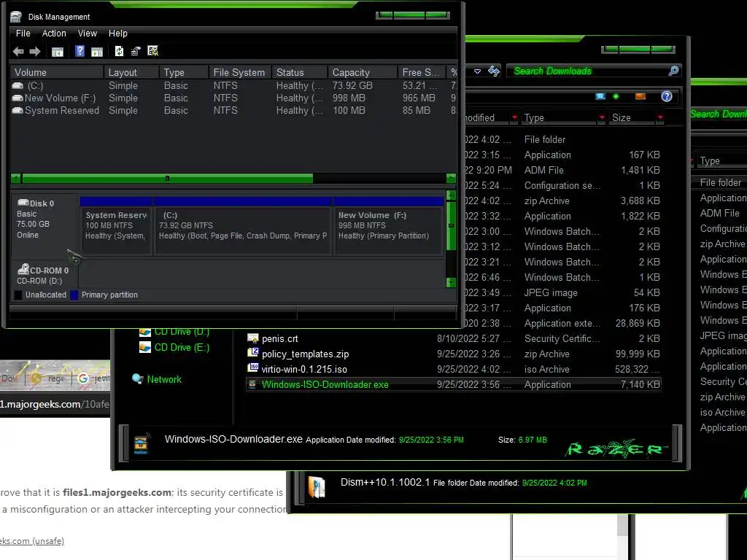Select the (C:) drive icon in volume list
The width and height of the screenshot is (747, 560).
click(18, 86)
